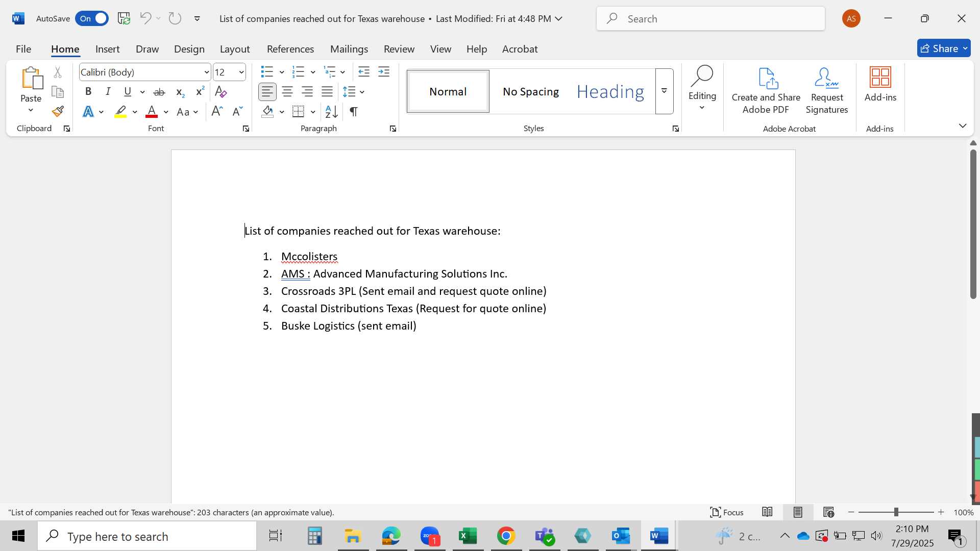Image resolution: width=980 pixels, height=551 pixels.
Task: Expand Line and Paragraph Spacing dropdown
Action: pyautogui.click(x=362, y=92)
